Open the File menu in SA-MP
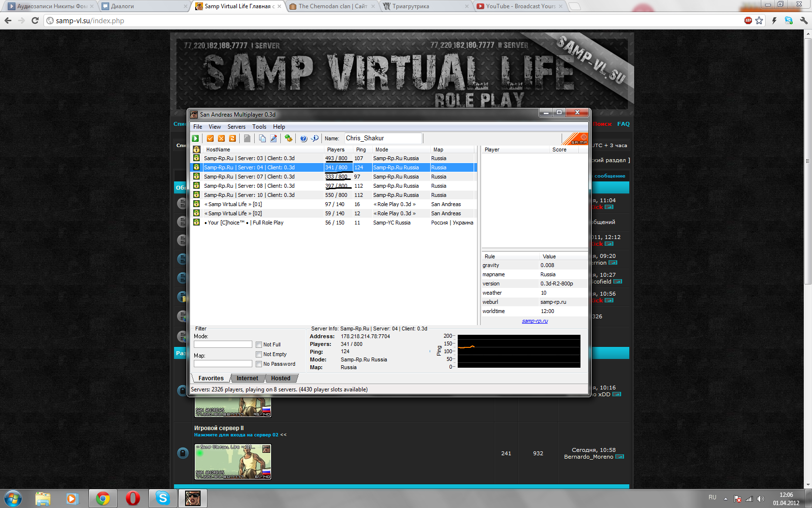 [198, 127]
